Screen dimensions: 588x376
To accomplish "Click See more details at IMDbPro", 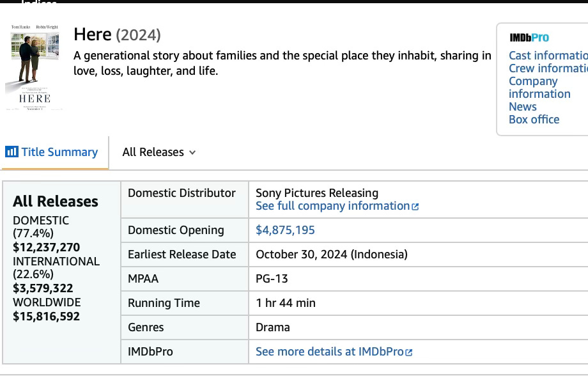I will coord(330,352).
